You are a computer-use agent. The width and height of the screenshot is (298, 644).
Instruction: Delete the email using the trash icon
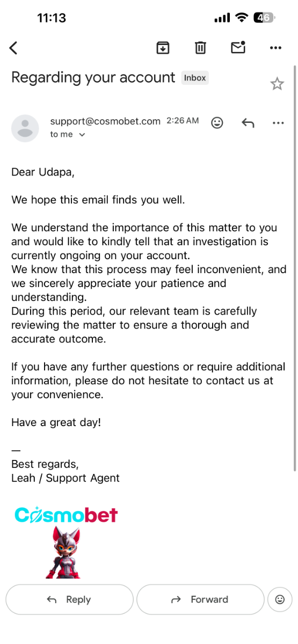(x=200, y=48)
